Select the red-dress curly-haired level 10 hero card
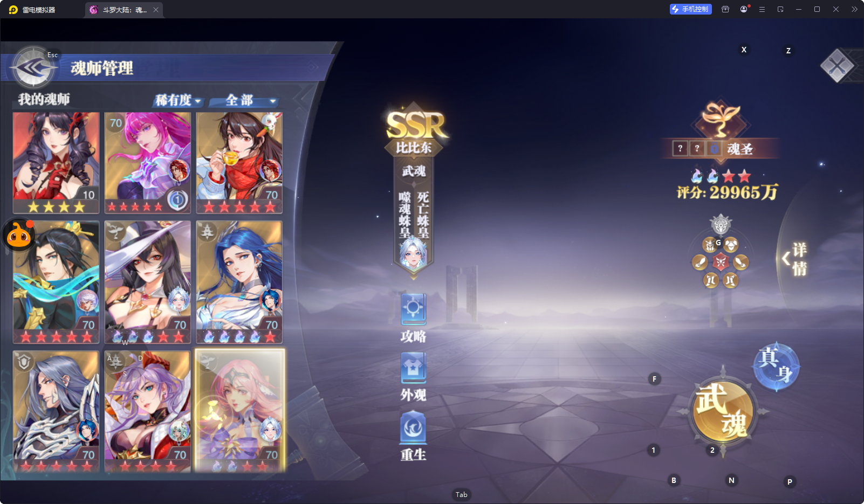Image resolution: width=864 pixels, height=504 pixels. coord(56,163)
